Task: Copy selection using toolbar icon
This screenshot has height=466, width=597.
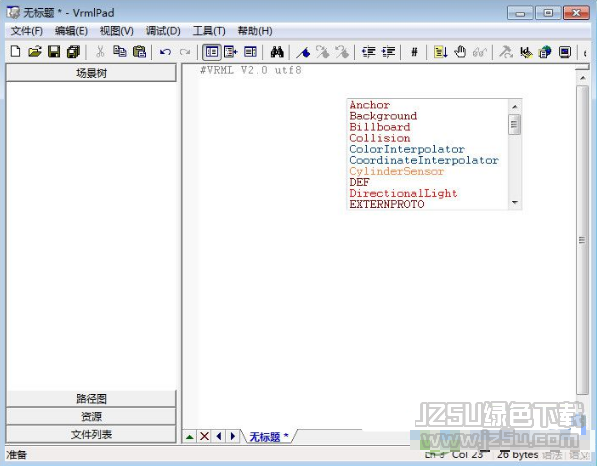Action: pos(120,51)
